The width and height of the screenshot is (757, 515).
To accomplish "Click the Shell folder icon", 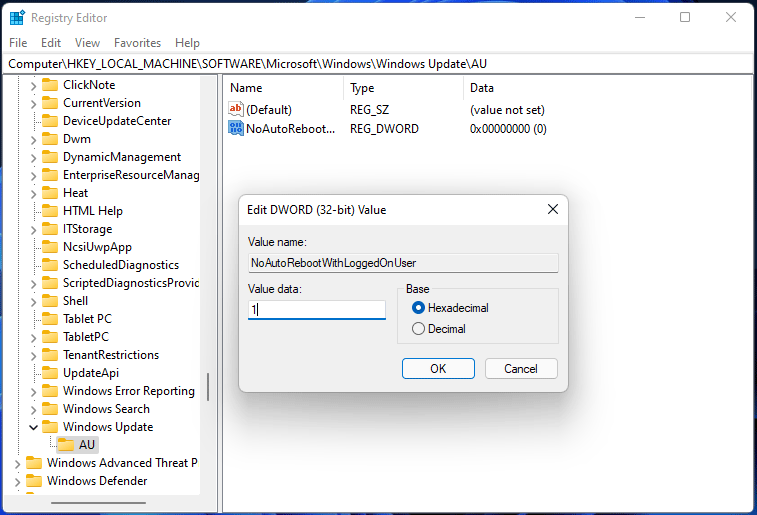I will (50, 301).
